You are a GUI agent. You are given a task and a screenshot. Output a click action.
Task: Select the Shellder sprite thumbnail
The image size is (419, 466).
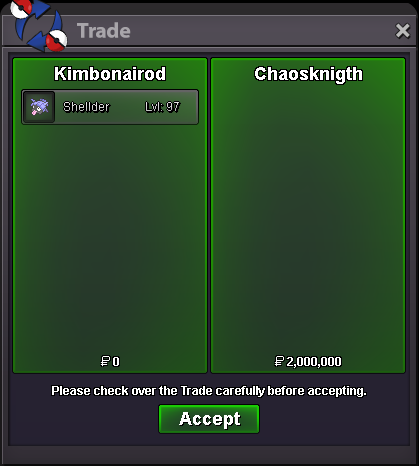click(x=39, y=107)
